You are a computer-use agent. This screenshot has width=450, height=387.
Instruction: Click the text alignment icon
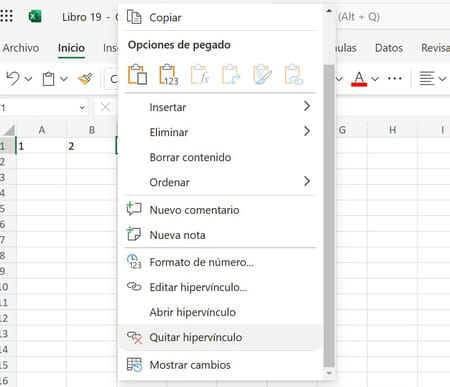tap(427, 79)
